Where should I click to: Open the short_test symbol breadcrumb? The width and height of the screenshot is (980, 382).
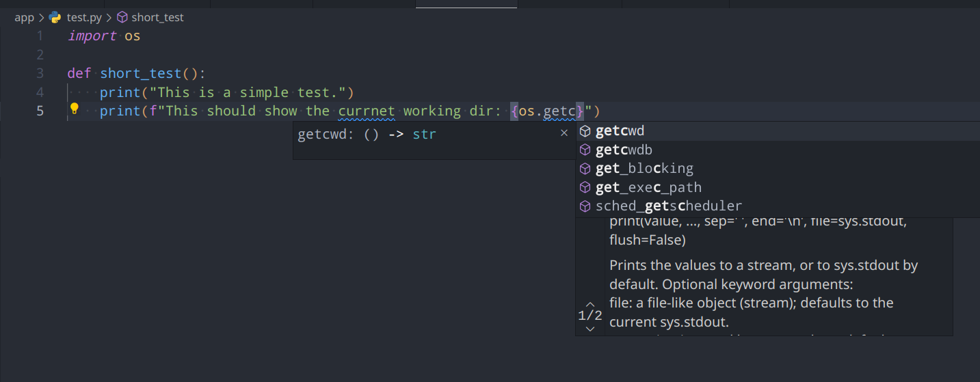157,17
